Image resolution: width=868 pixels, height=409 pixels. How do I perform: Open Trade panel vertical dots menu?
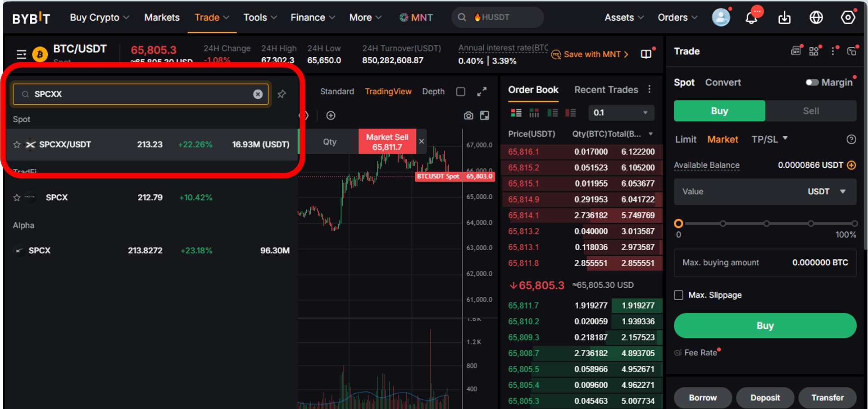pyautogui.click(x=833, y=51)
